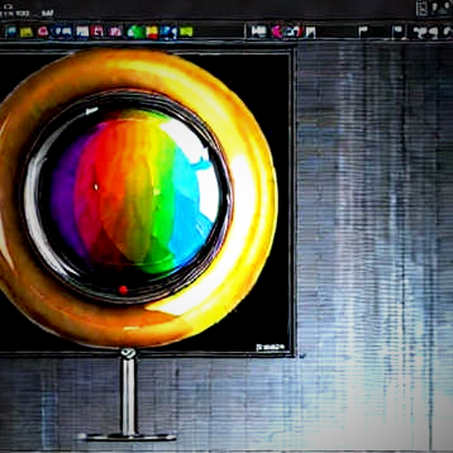This screenshot has height=453, width=453.
Task: Click the watermark text in the canvas corner
Action: pos(270,347)
